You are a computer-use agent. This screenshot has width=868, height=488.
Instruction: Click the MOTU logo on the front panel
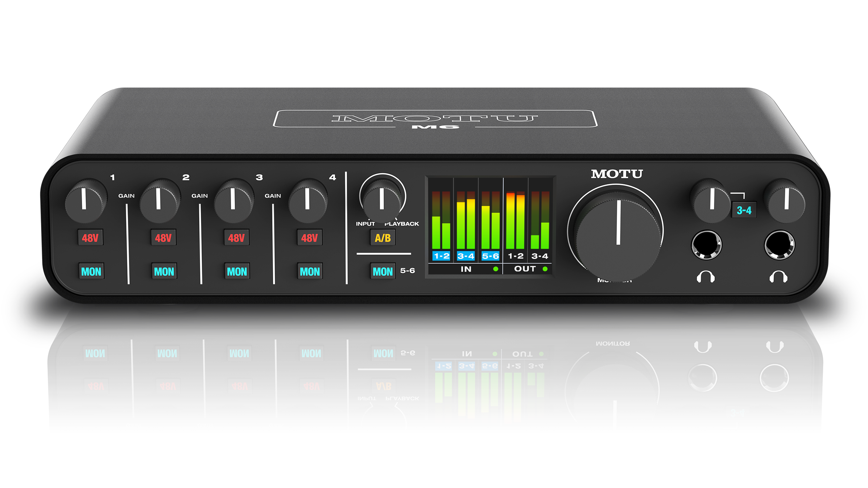[617, 174]
